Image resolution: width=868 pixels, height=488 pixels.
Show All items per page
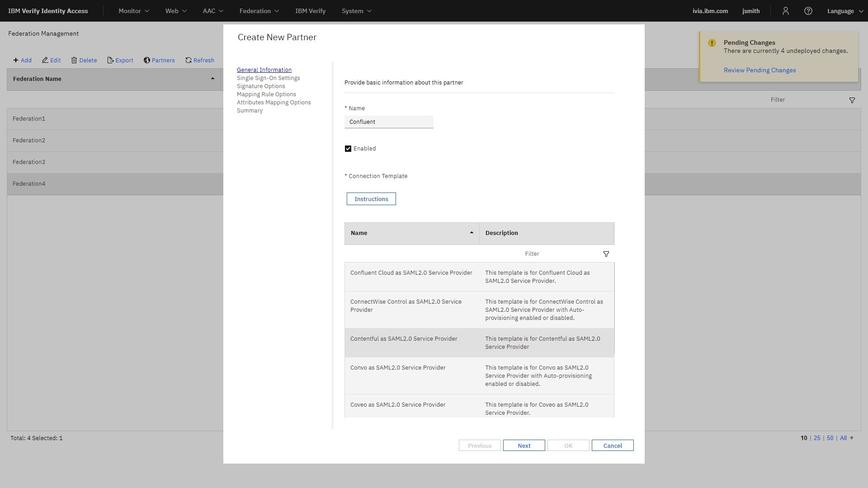tap(843, 438)
